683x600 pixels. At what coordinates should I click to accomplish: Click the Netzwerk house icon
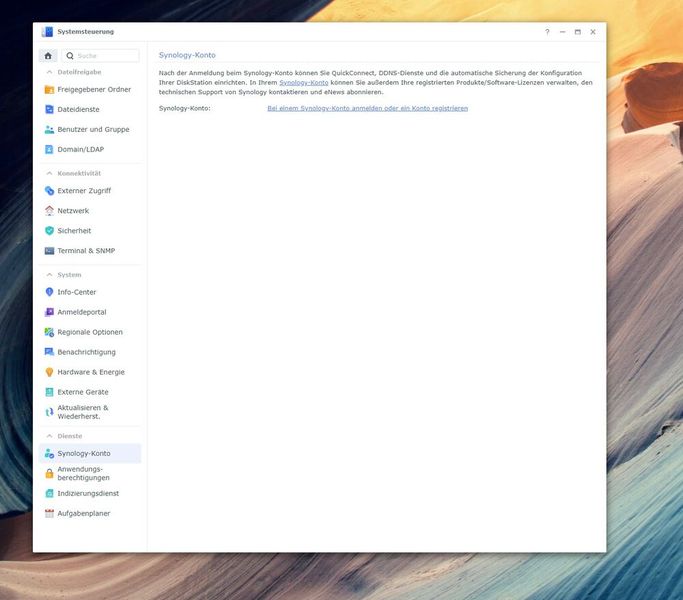click(49, 211)
